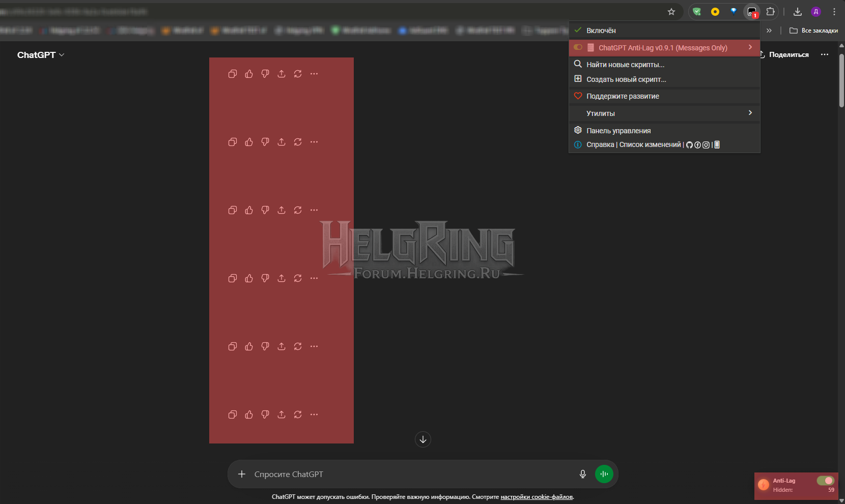Expand the Утилиты submenu

[664, 113]
